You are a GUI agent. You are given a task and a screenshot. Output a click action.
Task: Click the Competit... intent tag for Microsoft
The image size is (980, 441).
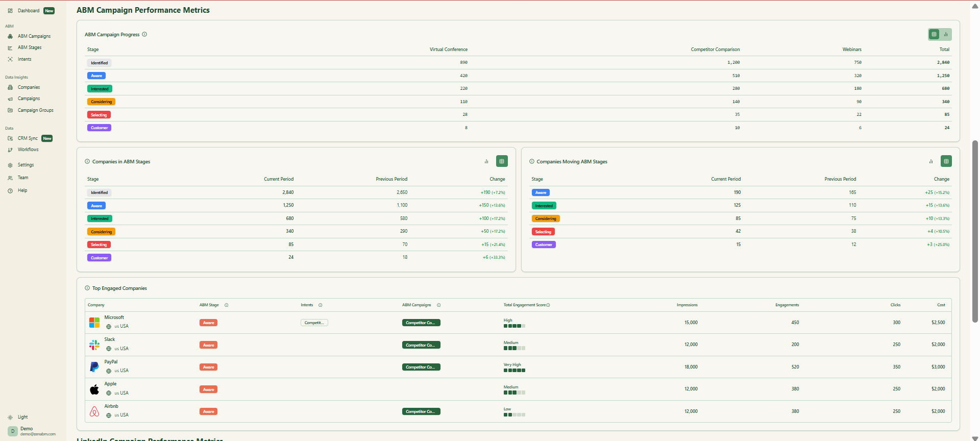point(314,323)
